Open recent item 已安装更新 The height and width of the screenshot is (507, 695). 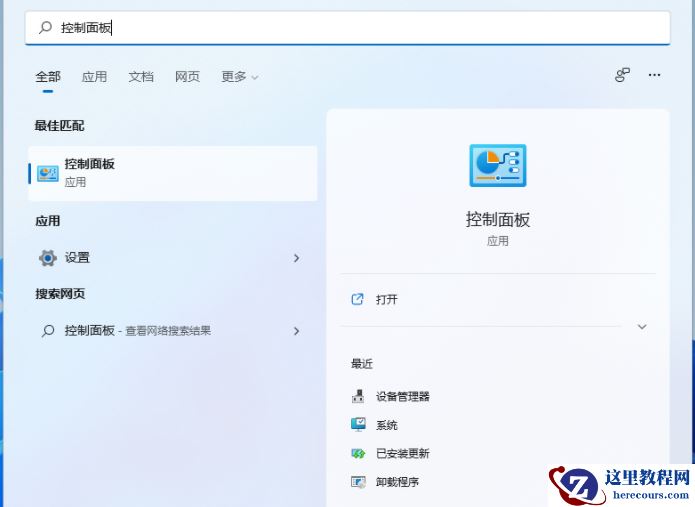click(402, 453)
